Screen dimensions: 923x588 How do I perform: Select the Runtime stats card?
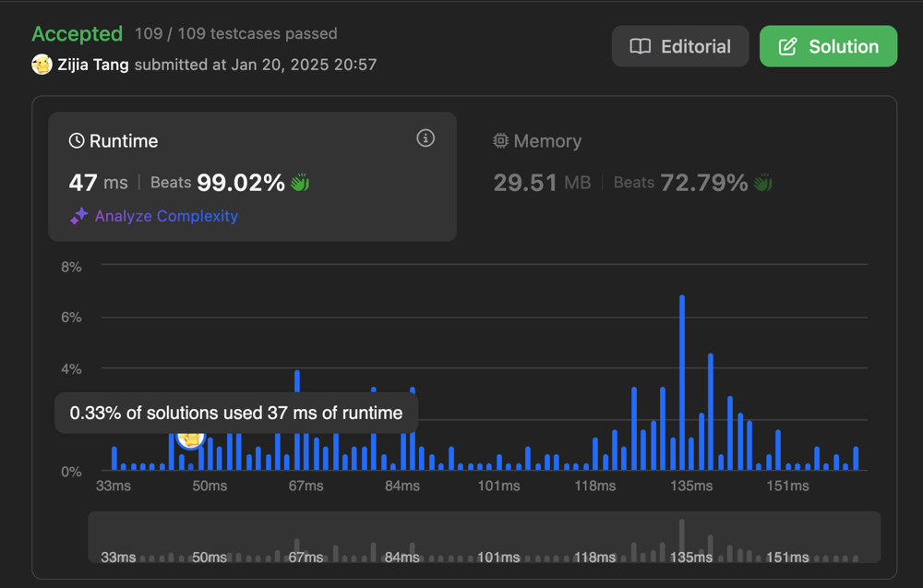click(252, 176)
